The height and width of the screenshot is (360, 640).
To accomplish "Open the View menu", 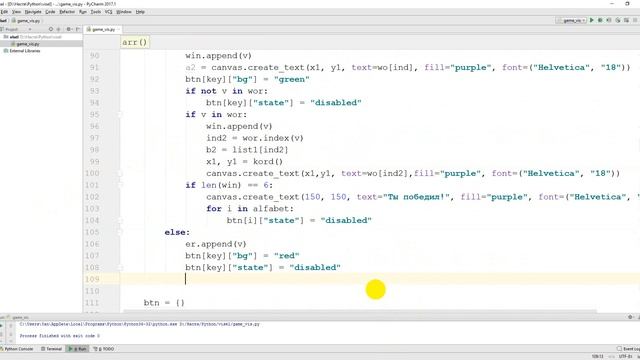I will (16, 12).
